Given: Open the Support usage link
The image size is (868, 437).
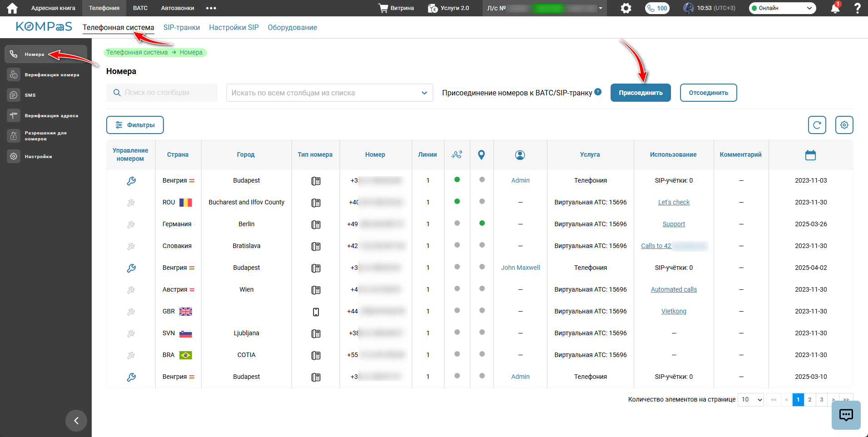Looking at the screenshot, I should point(674,224).
